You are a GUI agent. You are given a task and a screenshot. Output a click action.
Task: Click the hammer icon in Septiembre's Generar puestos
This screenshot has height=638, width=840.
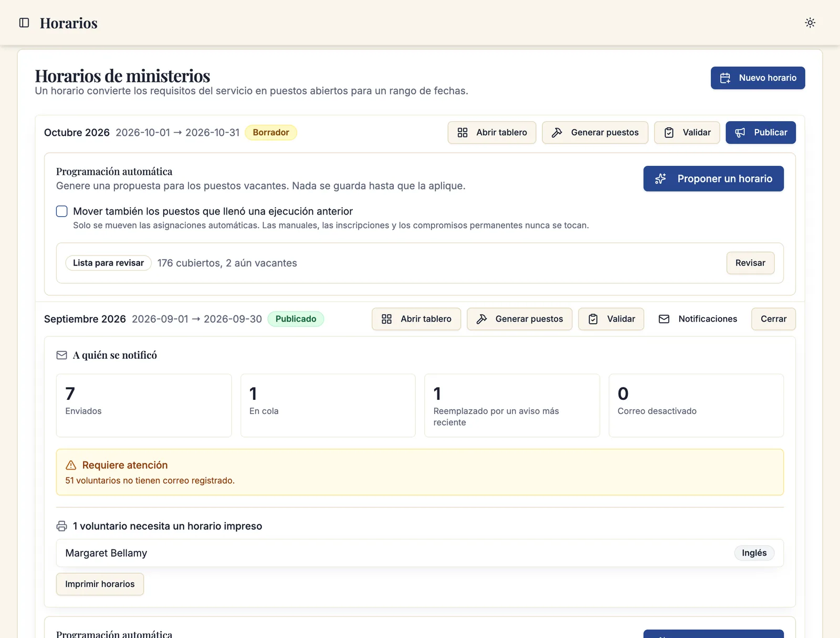(x=481, y=319)
